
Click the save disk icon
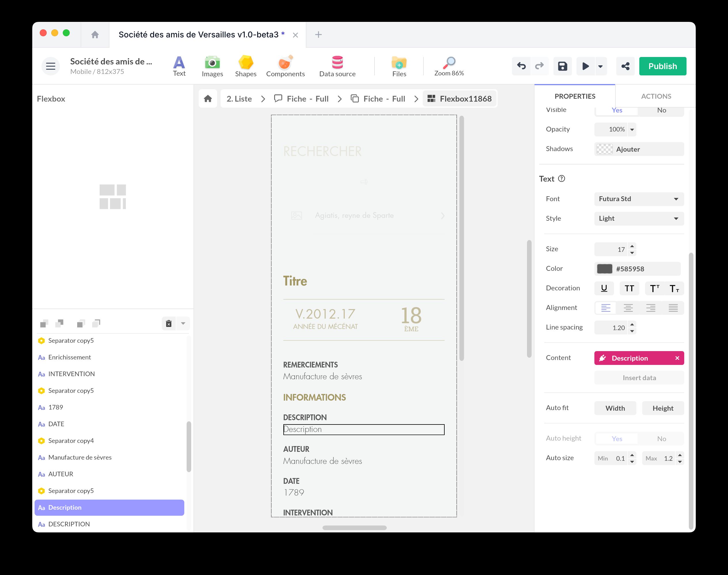tap(562, 66)
